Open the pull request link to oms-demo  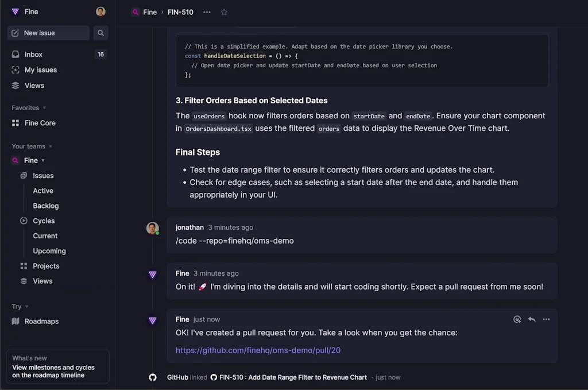point(258,350)
